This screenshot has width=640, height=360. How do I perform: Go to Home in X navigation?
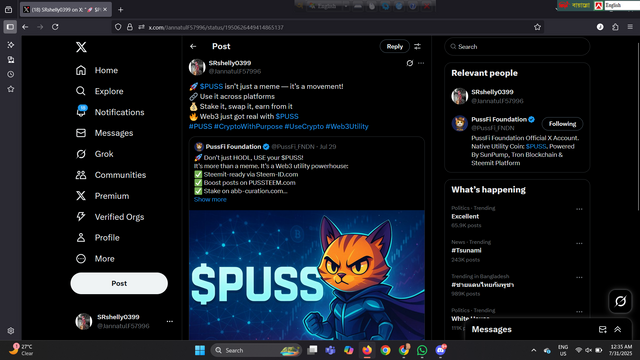(97, 70)
